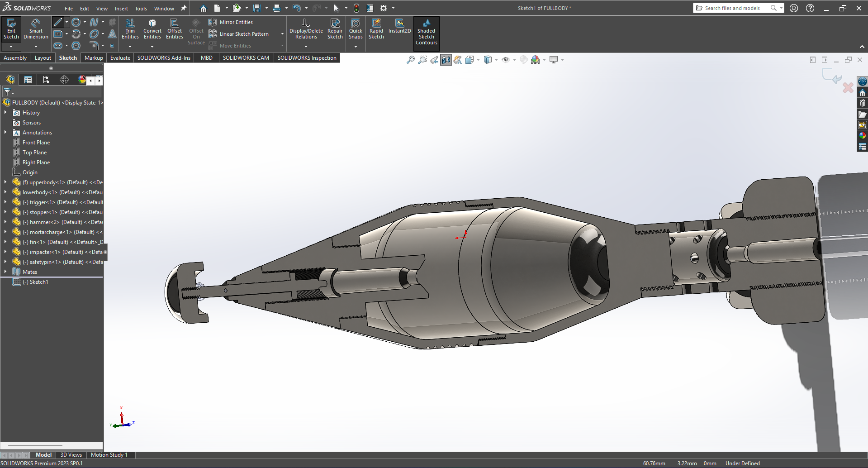Pin the menu bar
Screen dimensions: 868x468
click(x=184, y=8)
